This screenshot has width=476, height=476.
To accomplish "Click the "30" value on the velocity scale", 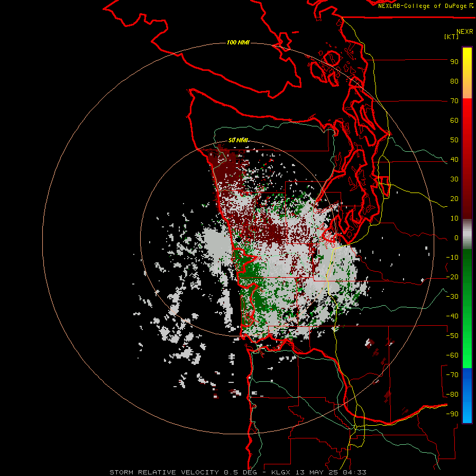I will (x=454, y=179).
